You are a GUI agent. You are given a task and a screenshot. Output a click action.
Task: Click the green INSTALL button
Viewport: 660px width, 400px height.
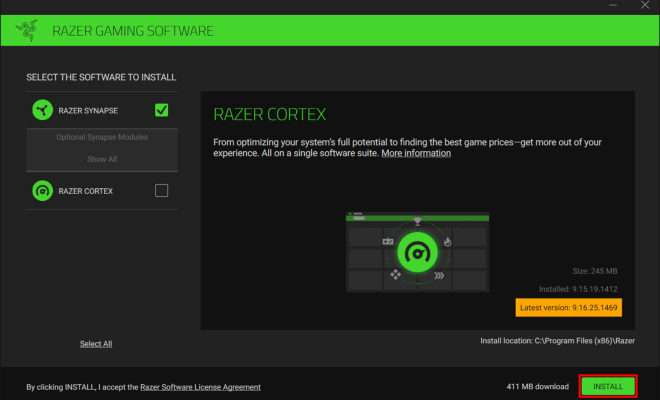608,387
